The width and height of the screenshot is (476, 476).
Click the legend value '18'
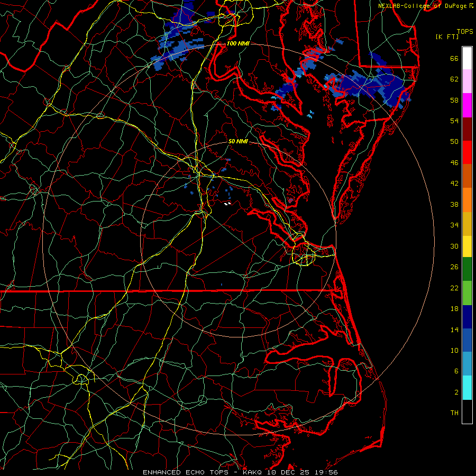tap(454, 309)
